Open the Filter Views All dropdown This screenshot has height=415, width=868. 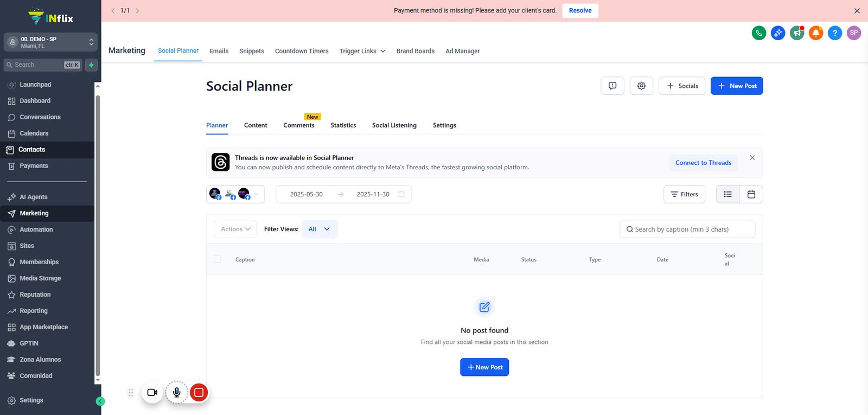[320, 229]
